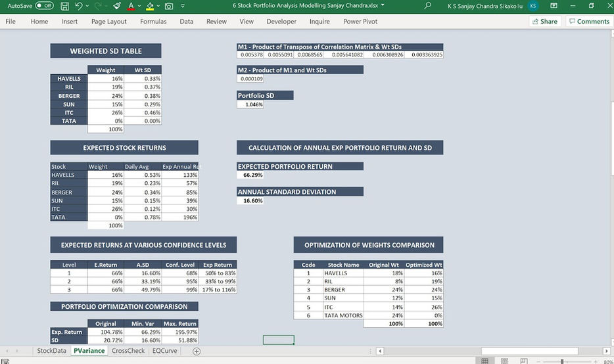Open the File menu

(11, 22)
